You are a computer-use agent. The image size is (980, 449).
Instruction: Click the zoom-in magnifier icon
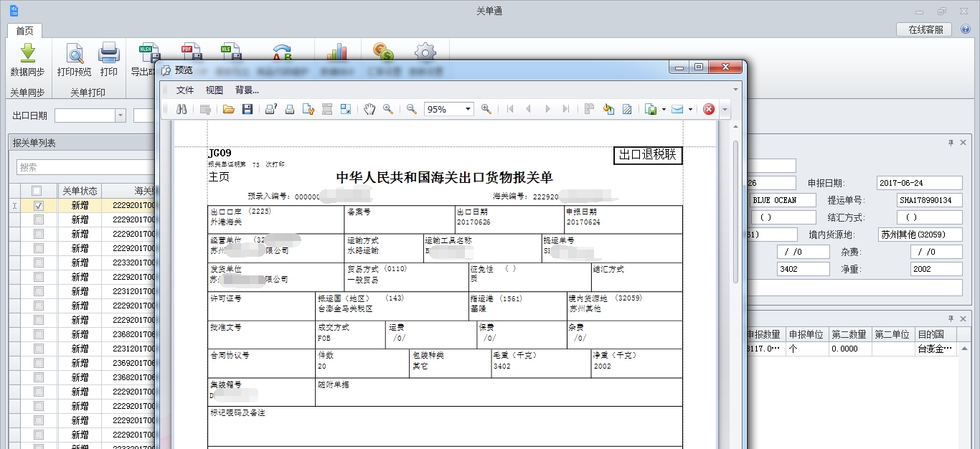[486, 109]
